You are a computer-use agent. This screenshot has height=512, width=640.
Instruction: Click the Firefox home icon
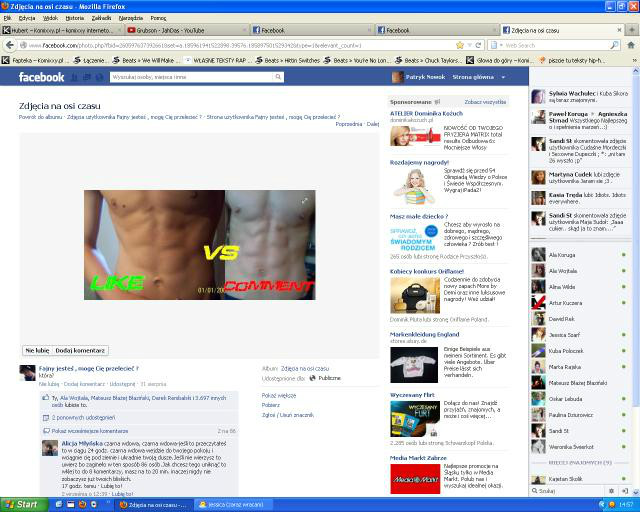point(631,45)
